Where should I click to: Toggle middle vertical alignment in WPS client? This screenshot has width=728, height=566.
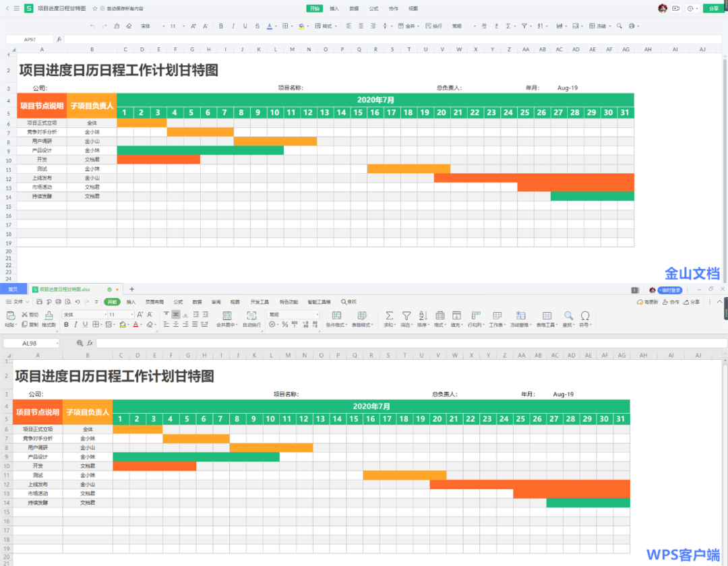(176, 315)
